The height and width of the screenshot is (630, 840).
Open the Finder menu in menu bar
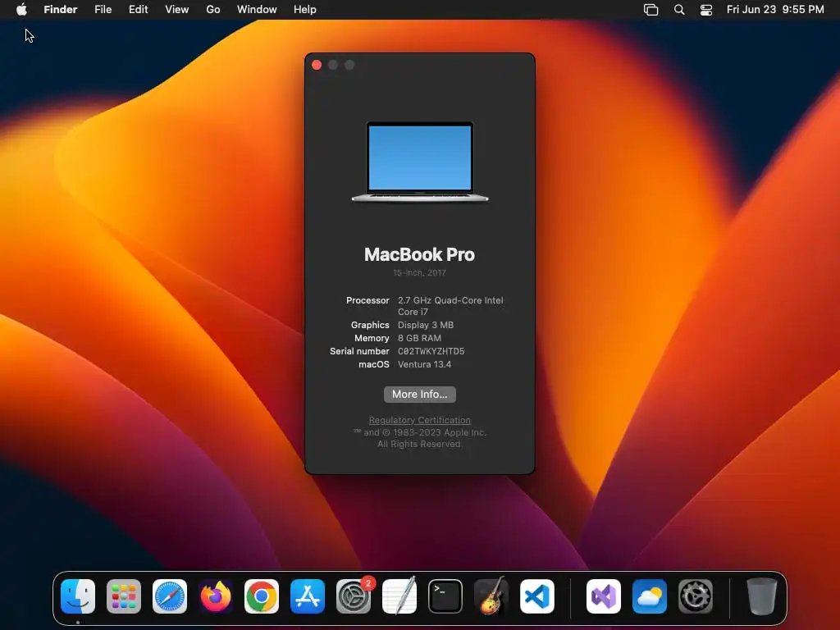click(x=60, y=9)
